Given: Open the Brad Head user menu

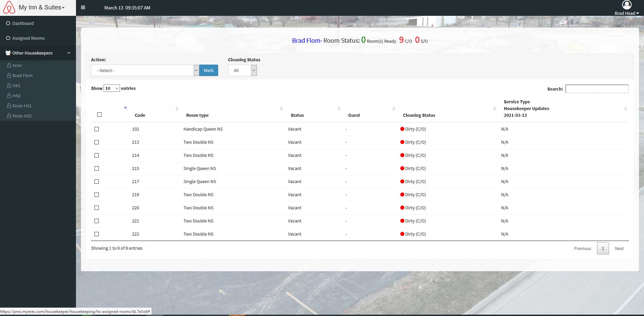Looking at the screenshot, I should 627,13.
